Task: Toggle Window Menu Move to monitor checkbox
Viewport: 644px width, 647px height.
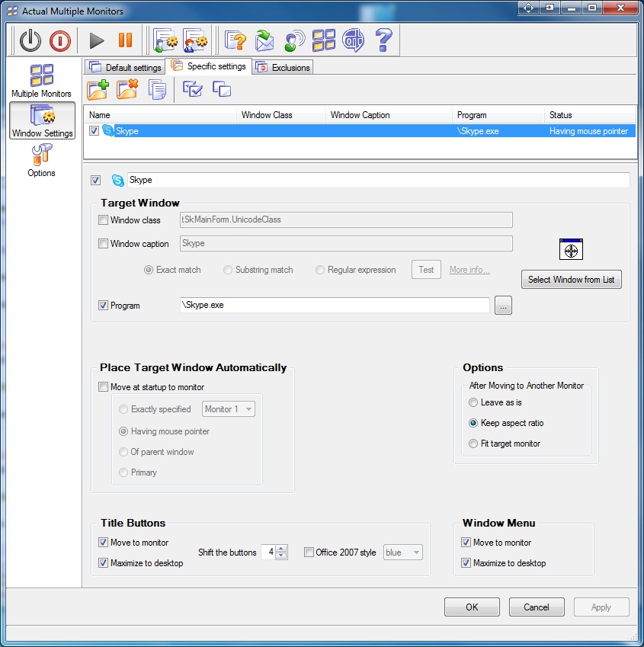Action: coord(466,542)
